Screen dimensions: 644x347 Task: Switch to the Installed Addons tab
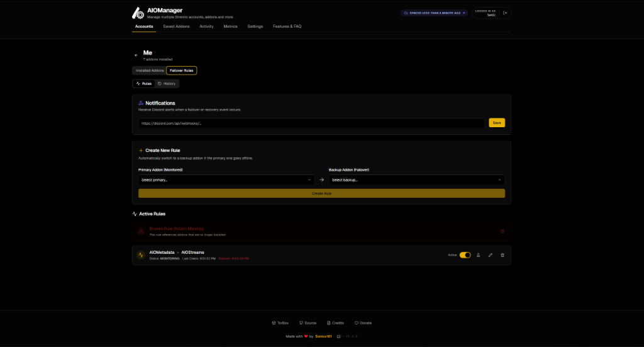click(150, 71)
